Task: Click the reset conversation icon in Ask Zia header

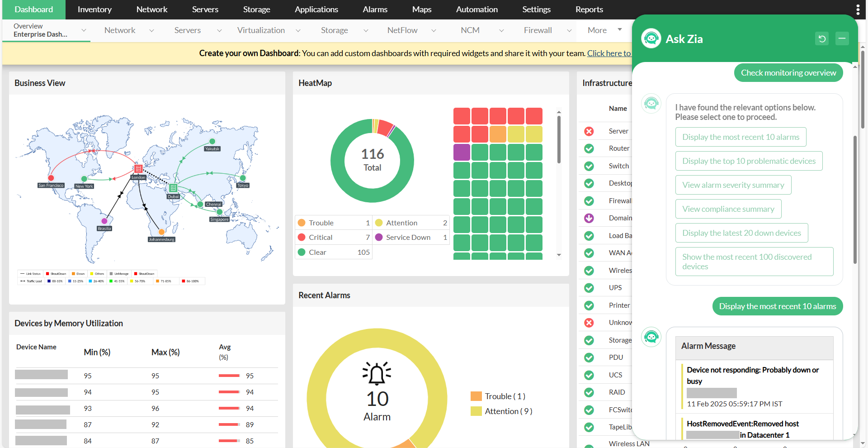Action: pos(822,38)
